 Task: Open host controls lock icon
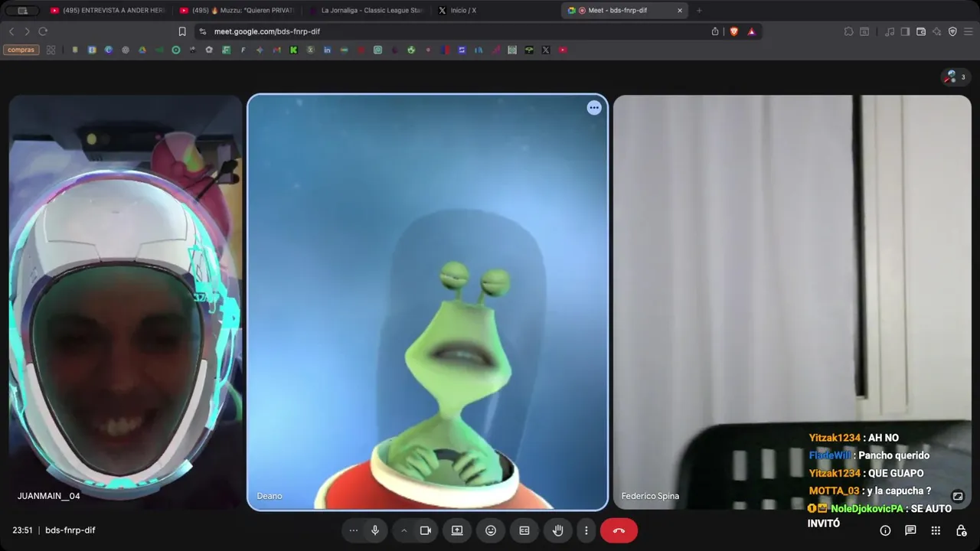tap(961, 530)
